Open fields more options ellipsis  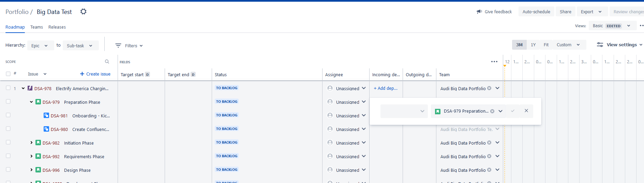click(494, 62)
